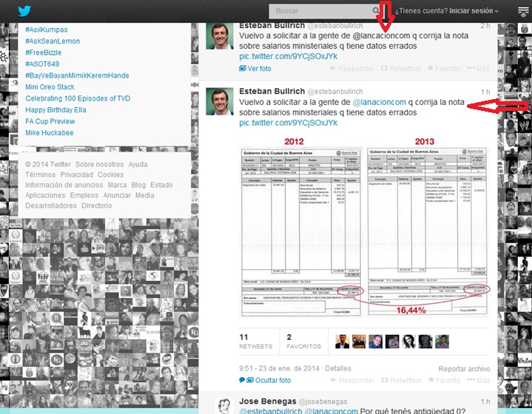The height and width of the screenshot is (414, 532).
Task: Click the 11 Retweets count
Action: coord(255,341)
